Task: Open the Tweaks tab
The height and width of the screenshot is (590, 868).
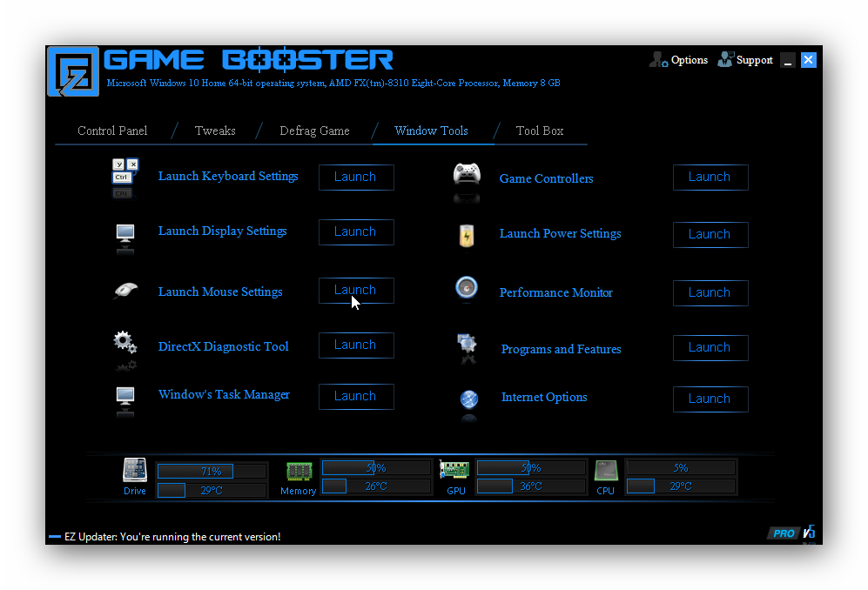Action: pyautogui.click(x=215, y=131)
